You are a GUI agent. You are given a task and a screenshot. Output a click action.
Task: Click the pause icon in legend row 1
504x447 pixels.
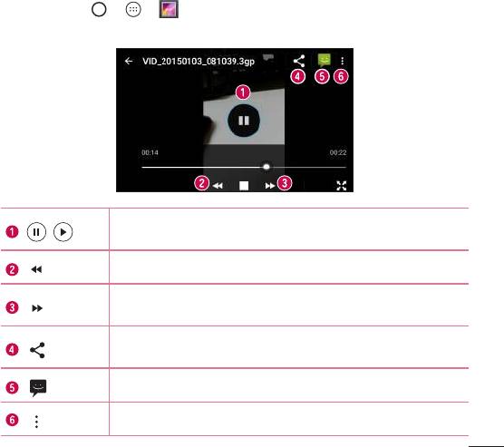coord(36,232)
